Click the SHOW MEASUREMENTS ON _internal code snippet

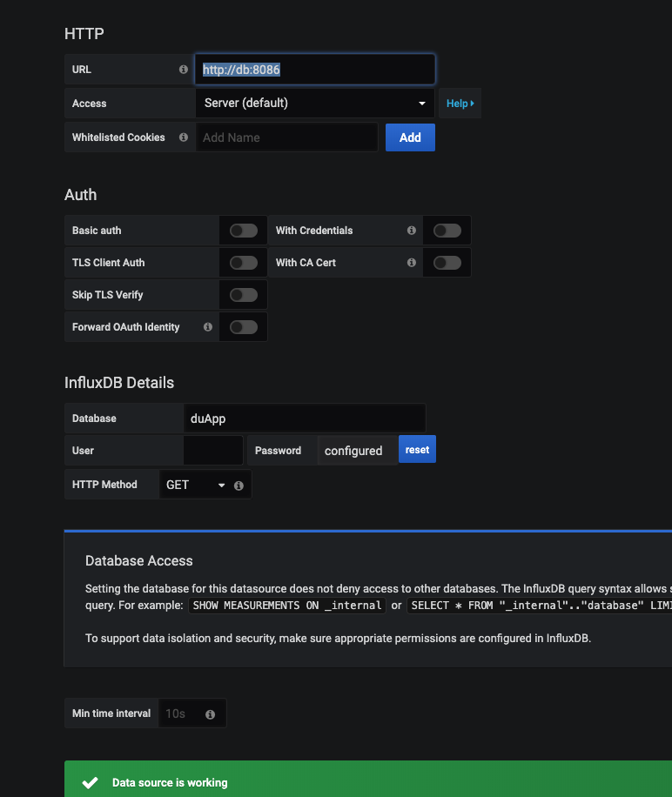287,606
